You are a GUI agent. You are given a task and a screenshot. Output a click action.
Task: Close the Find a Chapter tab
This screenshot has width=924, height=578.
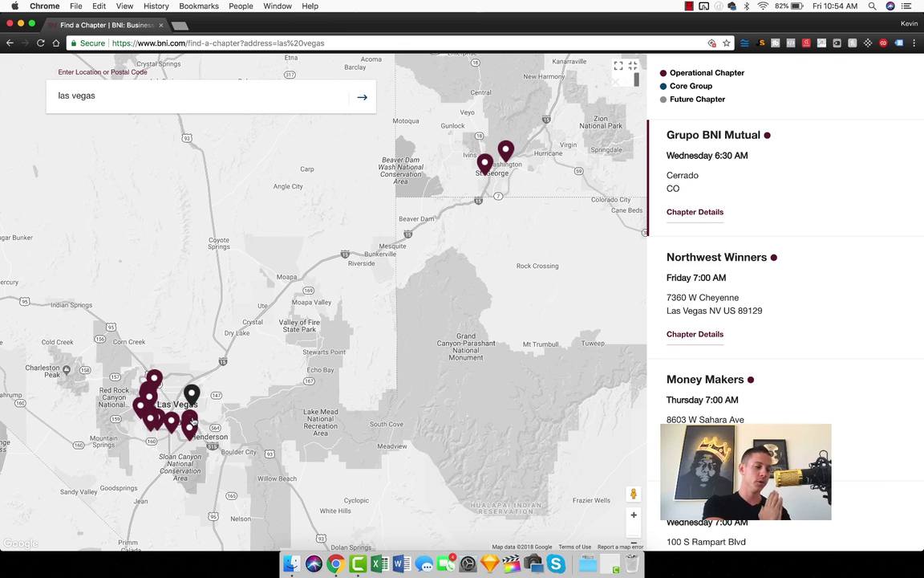pos(161,26)
